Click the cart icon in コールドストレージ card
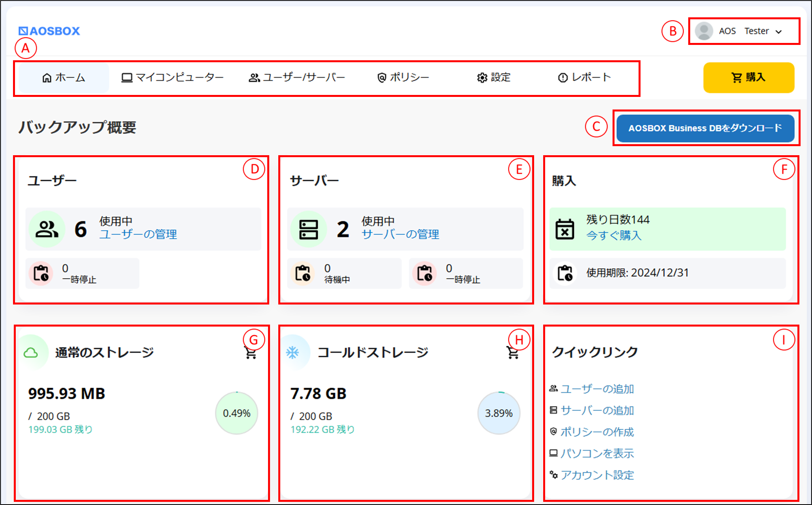The image size is (812, 505). coord(512,353)
